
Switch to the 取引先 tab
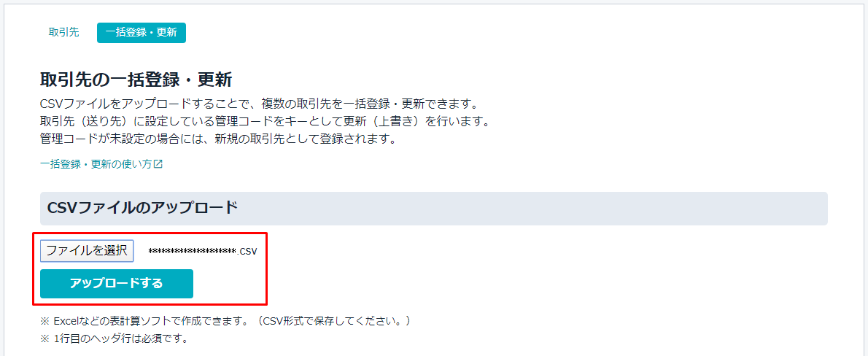(x=63, y=33)
